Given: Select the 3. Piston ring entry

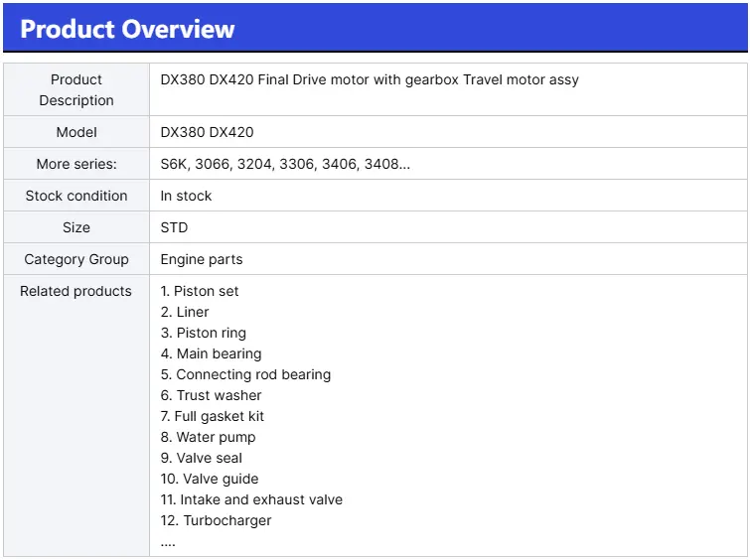Looking at the screenshot, I should click(x=204, y=333).
